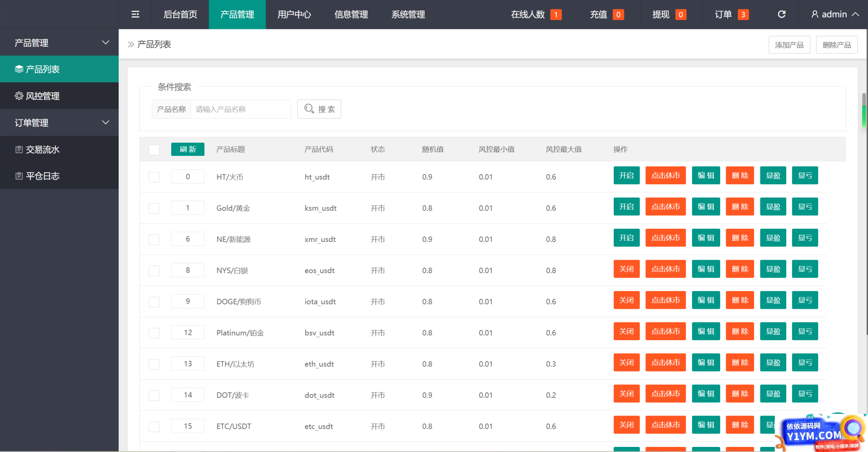This screenshot has height=452, width=868.
Task: Go to 风控管理 in sidebar
Action: click(x=59, y=96)
